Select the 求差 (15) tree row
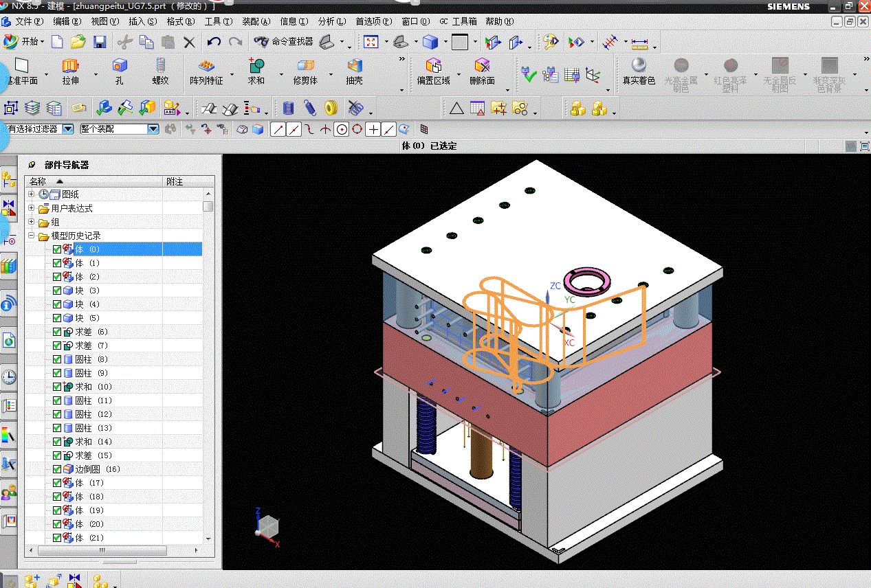The width and height of the screenshot is (871, 588). coord(113,455)
